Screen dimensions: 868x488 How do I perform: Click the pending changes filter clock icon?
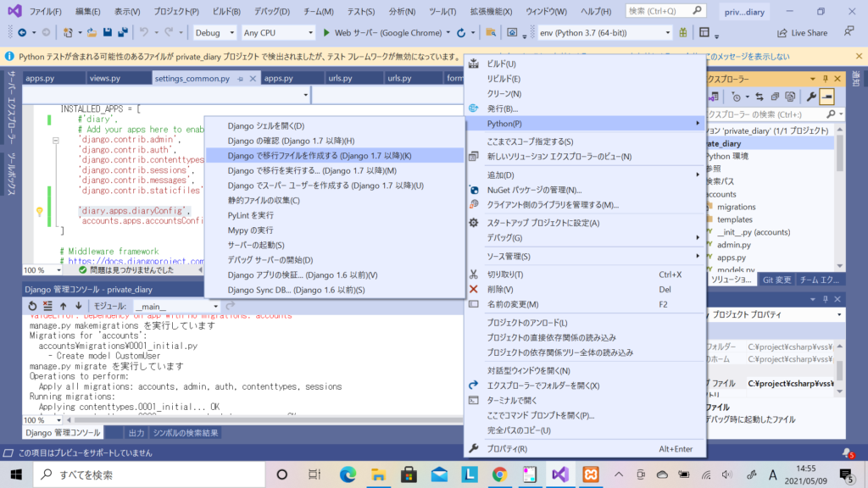736,97
